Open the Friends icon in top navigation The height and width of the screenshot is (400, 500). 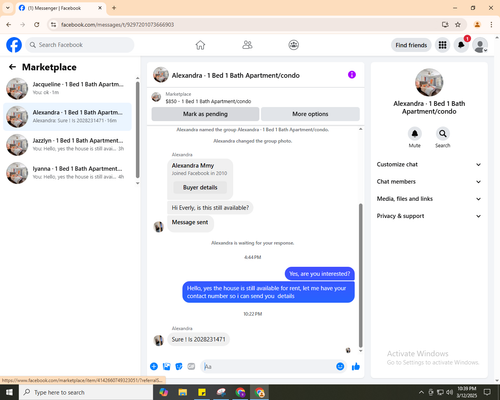[x=247, y=45]
